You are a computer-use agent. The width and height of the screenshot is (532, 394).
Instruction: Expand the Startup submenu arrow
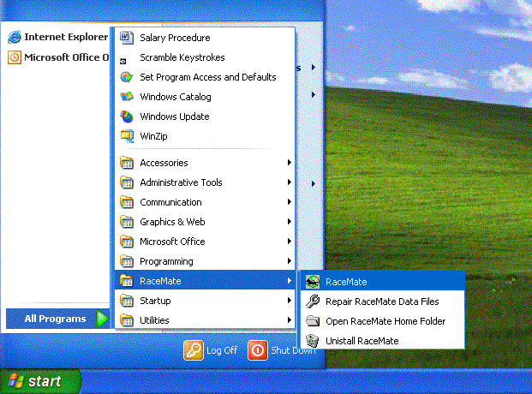point(289,301)
